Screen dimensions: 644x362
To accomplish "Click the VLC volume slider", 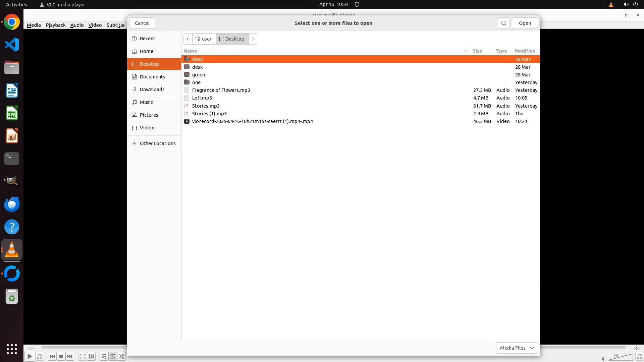I will [x=621, y=357].
